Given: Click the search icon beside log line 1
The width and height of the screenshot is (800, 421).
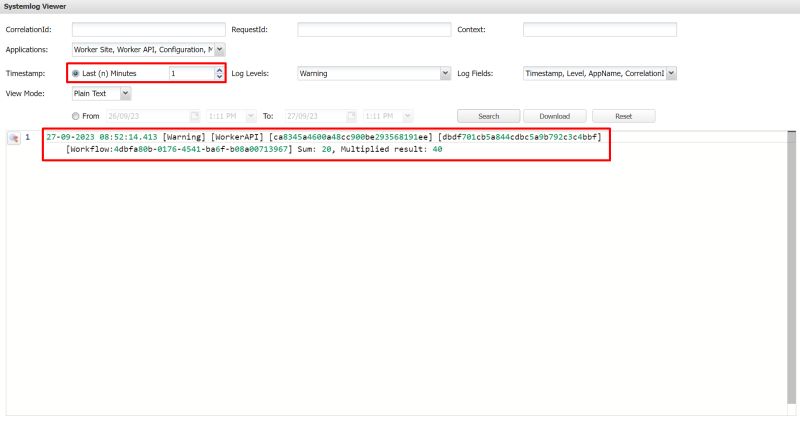Looking at the screenshot, I should click(14, 138).
